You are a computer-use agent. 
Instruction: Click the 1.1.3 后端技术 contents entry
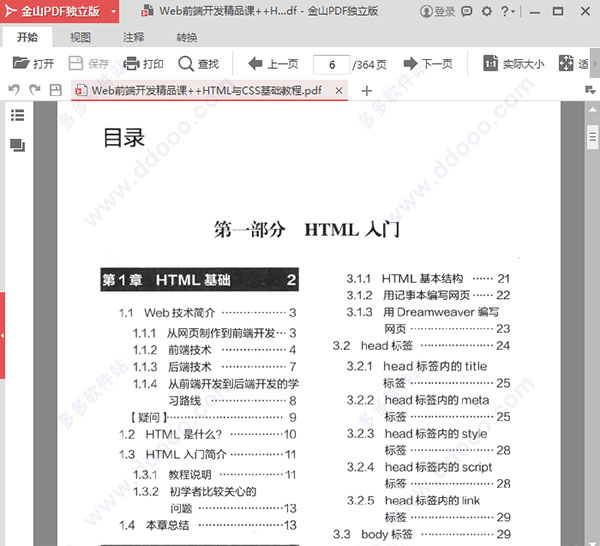coord(214,367)
